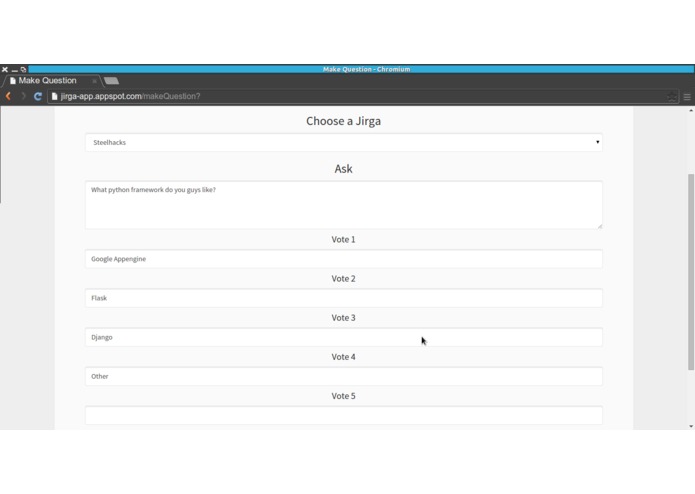This screenshot has height=494, width=695.
Task: Click the Vote 4 field containing Other
Action: point(344,376)
